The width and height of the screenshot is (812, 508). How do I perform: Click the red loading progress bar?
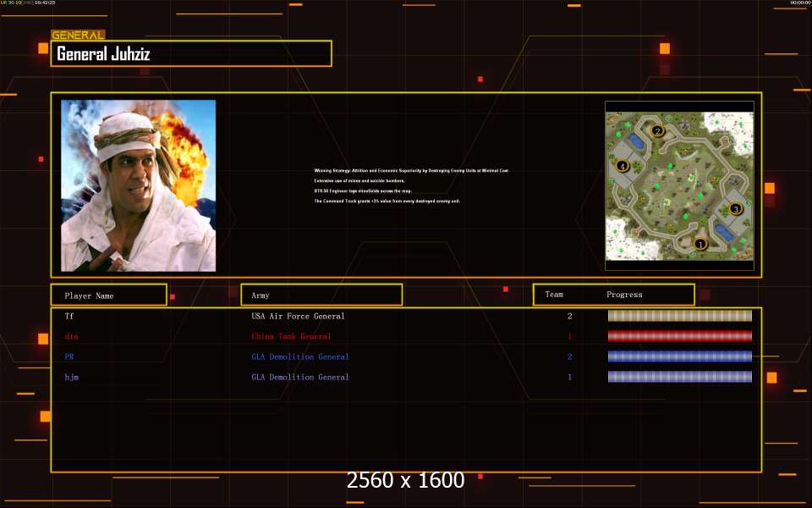click(x=679, y=336)
